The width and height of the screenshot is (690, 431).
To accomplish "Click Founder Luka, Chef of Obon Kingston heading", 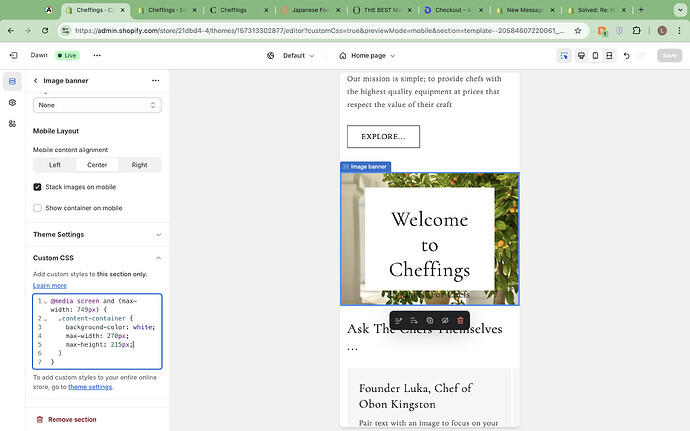I will (x=415, y=396).
